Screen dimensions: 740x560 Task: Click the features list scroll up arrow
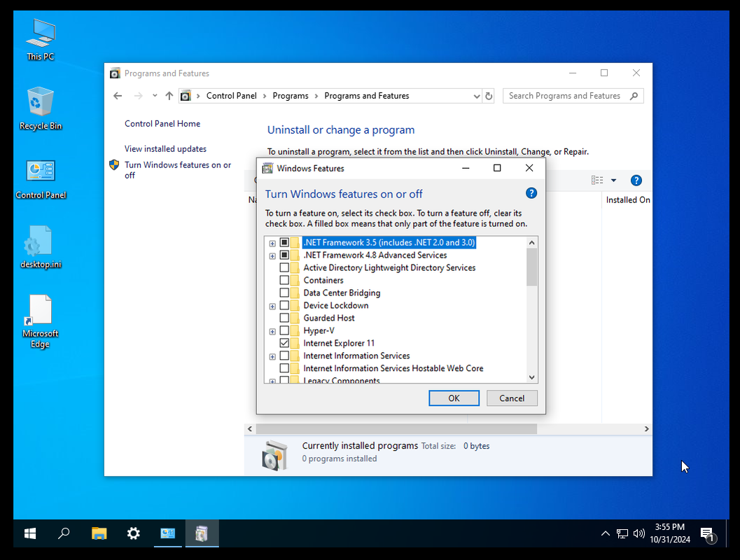[532, 242]
